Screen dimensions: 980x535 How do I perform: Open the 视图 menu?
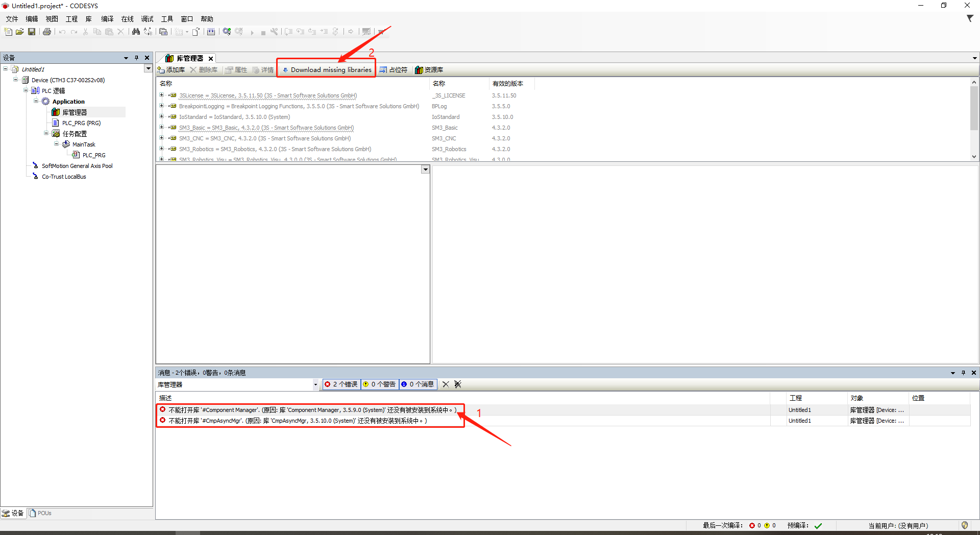(52, 19)
